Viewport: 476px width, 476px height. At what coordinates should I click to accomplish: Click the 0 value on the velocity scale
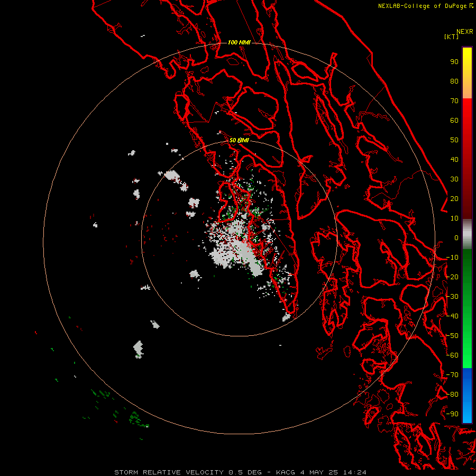click(456, 238)
